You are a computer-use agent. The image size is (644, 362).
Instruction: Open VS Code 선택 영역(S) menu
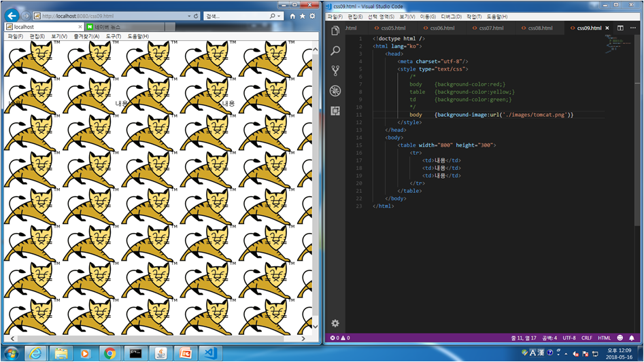tap(381, 16)
